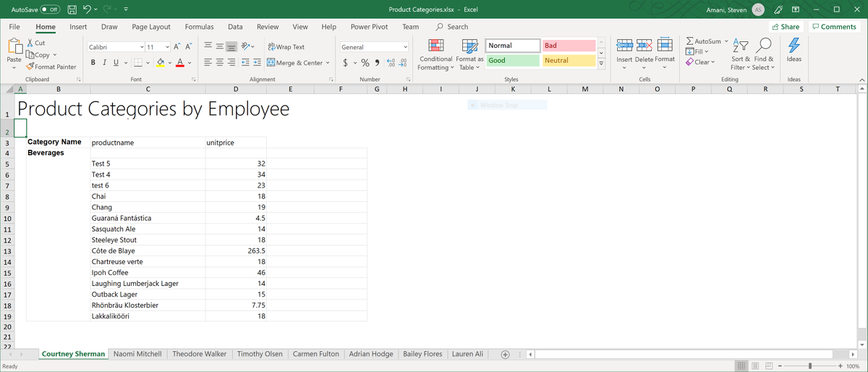Apply comma style number format
Viewport: 868px width, 372px height.
coord(378,63)
